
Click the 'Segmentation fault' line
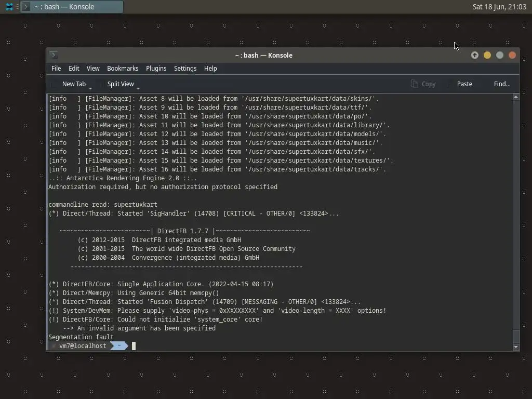[81, 337]
